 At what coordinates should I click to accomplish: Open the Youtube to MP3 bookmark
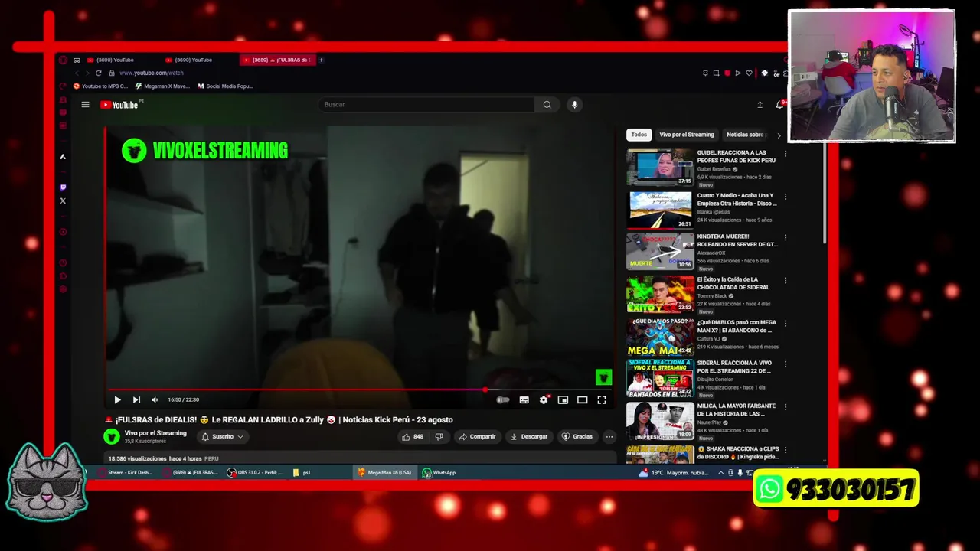[x=101, y=86]
